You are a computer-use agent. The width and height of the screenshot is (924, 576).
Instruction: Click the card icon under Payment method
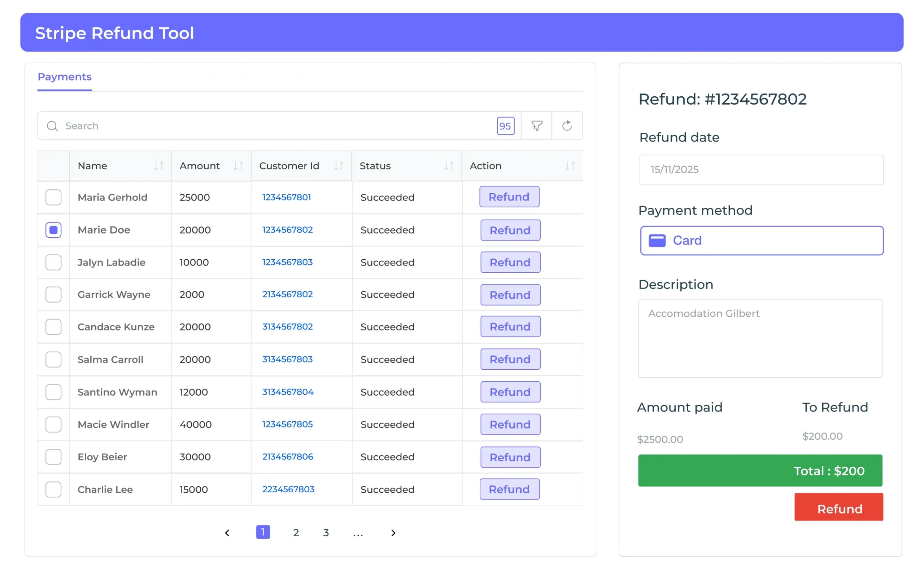(657, 240)
